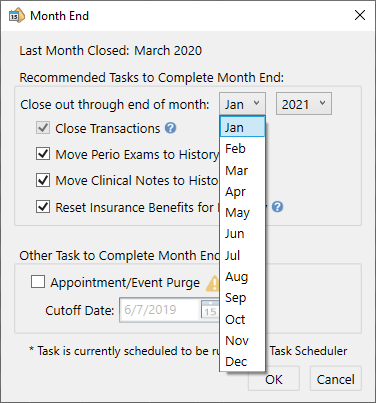Screen dimensions: 376x403
Task: Select Feb from the month list
Action: (242, 149)
